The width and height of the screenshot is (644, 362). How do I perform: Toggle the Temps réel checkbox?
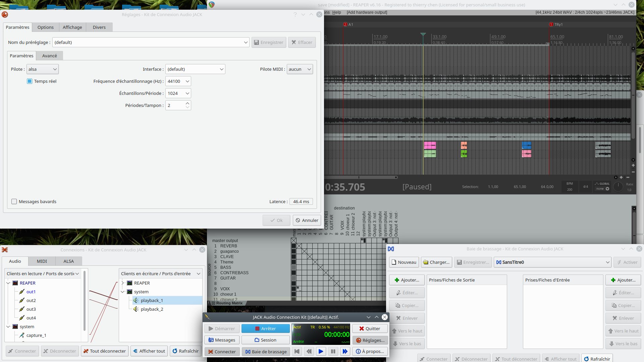(30, 81)
